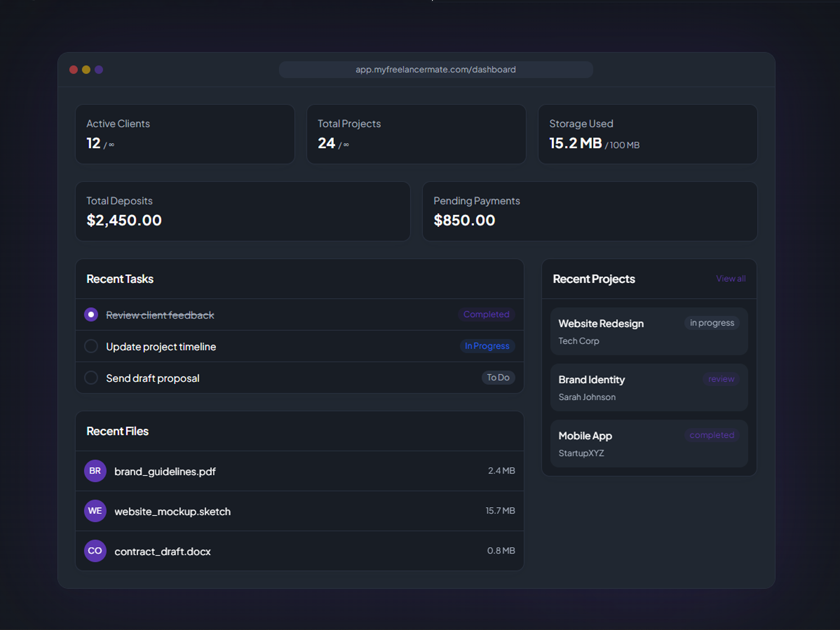
Task: Click the 15.2 MB storage usage indicator
Action: (x=576, y=143)
